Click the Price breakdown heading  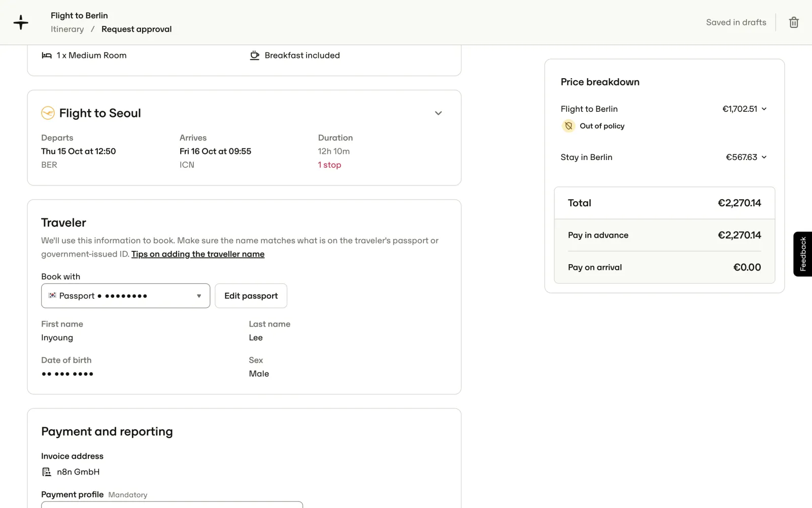(x=600, y=82)
